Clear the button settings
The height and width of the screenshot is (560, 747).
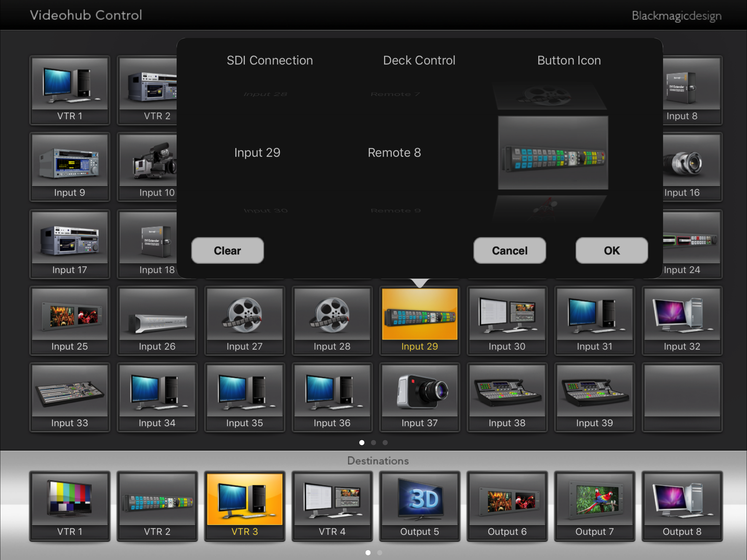(x=227, y=250)
